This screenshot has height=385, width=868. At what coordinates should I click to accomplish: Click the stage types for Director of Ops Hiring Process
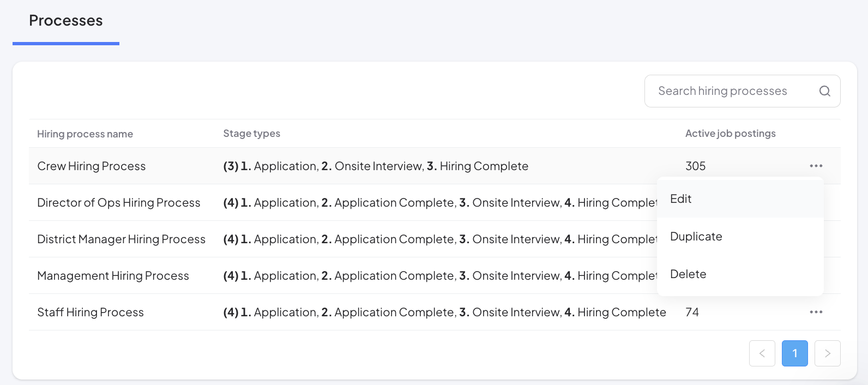pyautogui.click(x=440, y=203)
